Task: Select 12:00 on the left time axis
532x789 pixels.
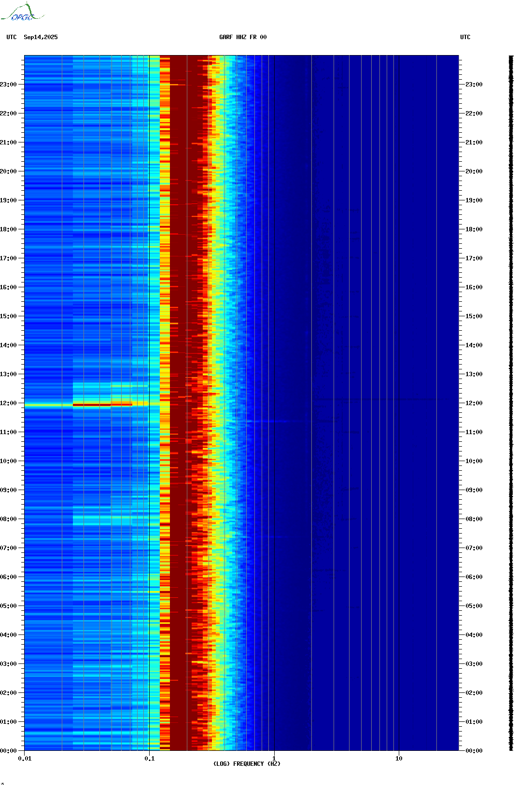Action: click(8, 403)
